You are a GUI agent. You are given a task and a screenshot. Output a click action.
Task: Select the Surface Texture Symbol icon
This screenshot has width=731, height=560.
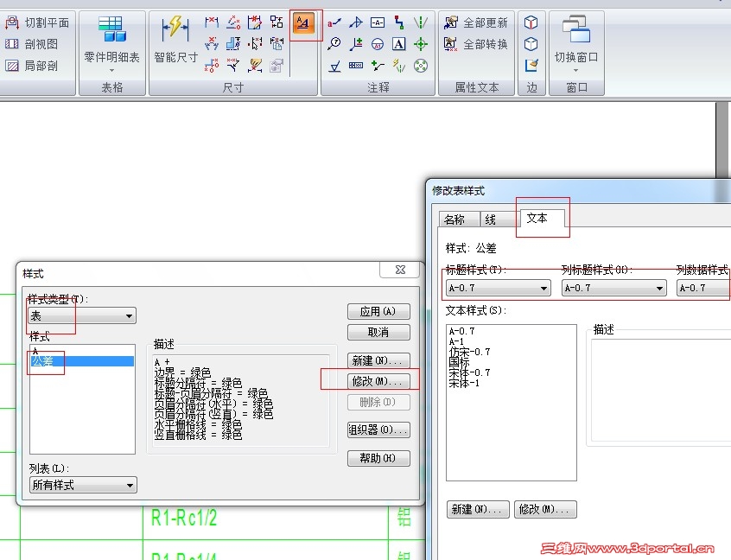tap(334, 66)
